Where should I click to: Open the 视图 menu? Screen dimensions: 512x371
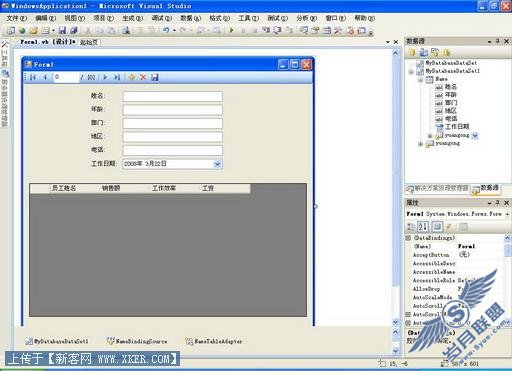(x=75, y=18)
